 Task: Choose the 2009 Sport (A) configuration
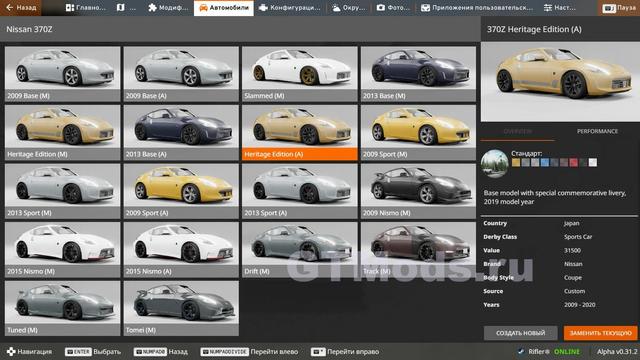tap(181, 191)
